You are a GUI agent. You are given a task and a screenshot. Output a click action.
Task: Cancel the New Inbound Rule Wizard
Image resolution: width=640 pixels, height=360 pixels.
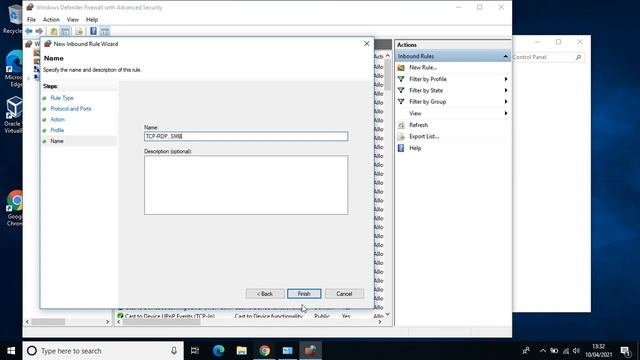coord(344,293)
